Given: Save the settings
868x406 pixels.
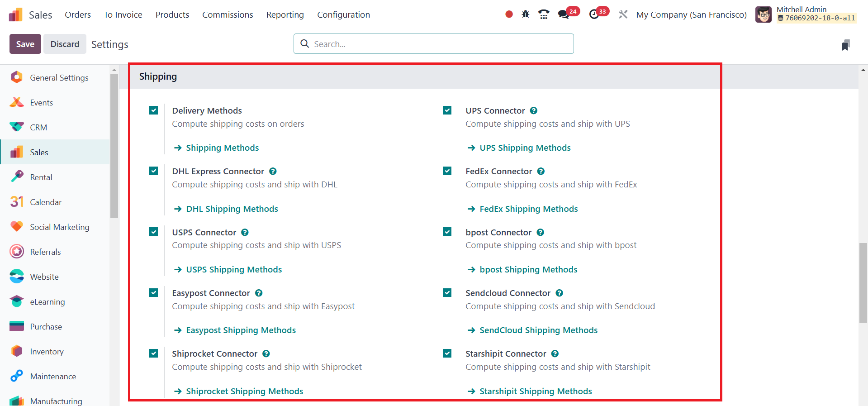Looking at the screenshot, I should [x=25, y=44].
